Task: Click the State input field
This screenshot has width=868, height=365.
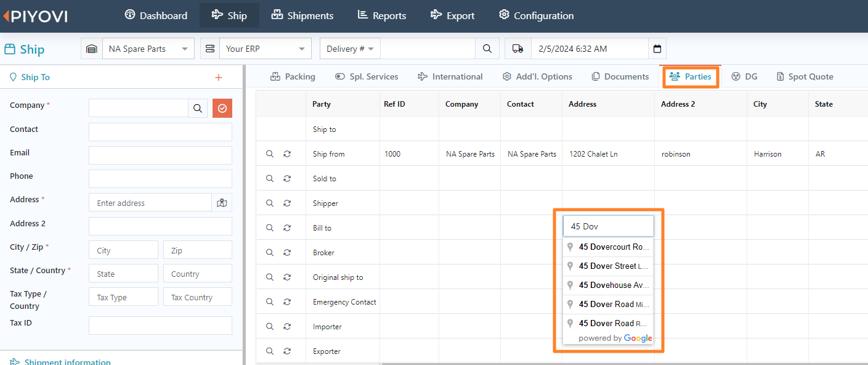Action: [123, 273]
